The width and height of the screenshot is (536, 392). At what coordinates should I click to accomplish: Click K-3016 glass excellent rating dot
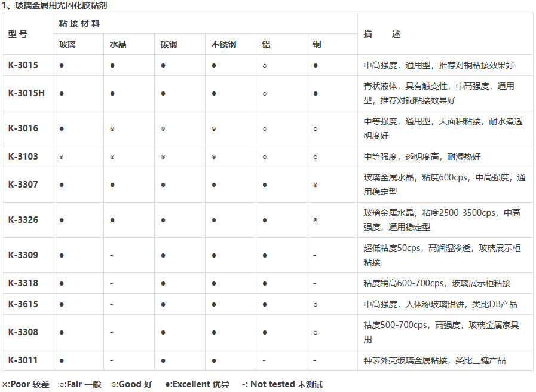point(62,129)
